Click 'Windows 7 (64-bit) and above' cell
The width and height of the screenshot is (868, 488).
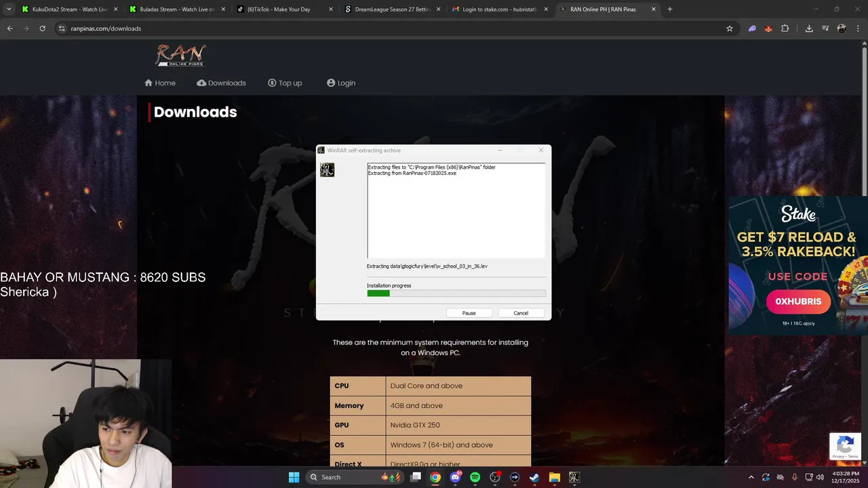pos(458,445)
